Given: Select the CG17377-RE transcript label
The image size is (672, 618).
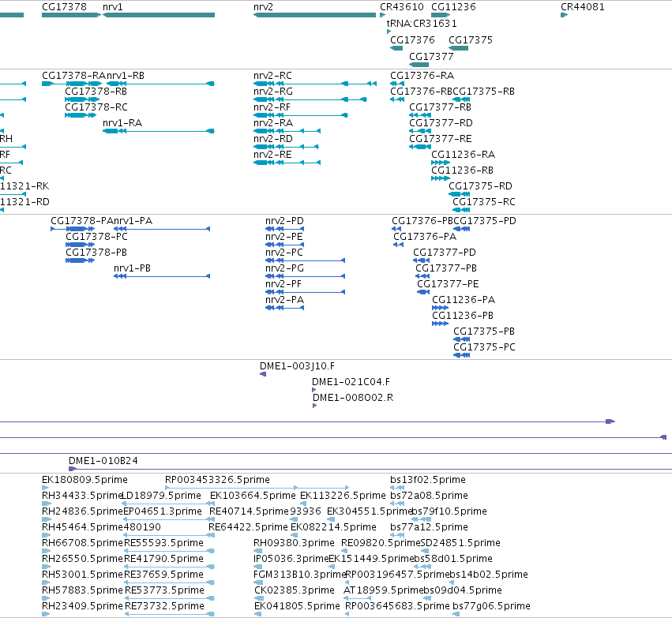Looking at the screenshot, I should (441, 138).
